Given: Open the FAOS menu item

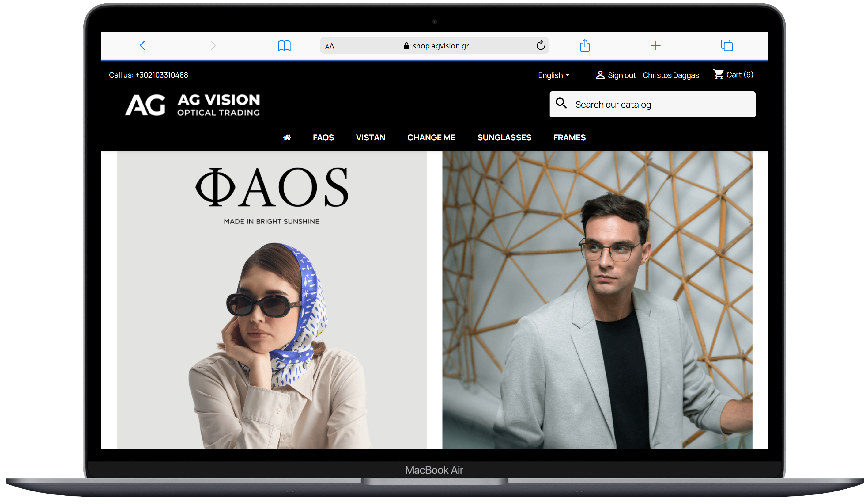Looking at the screenshot, I should pos(323,138).
